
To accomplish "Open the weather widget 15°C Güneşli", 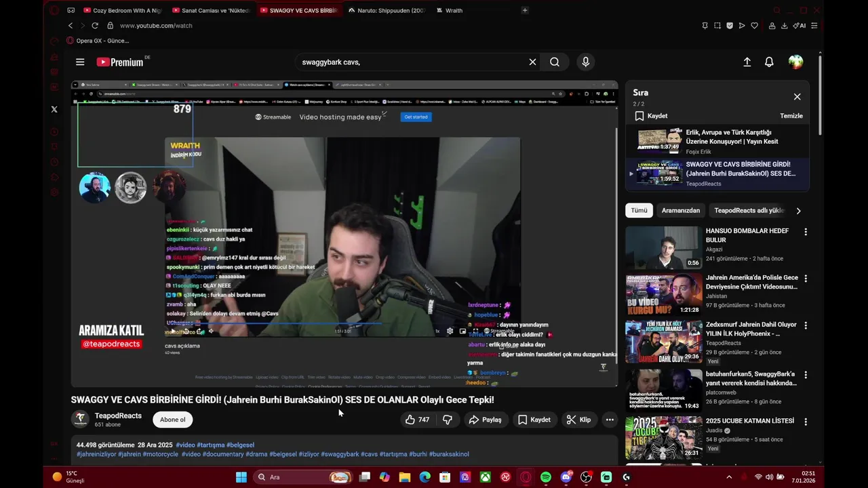I will [68, 477].
